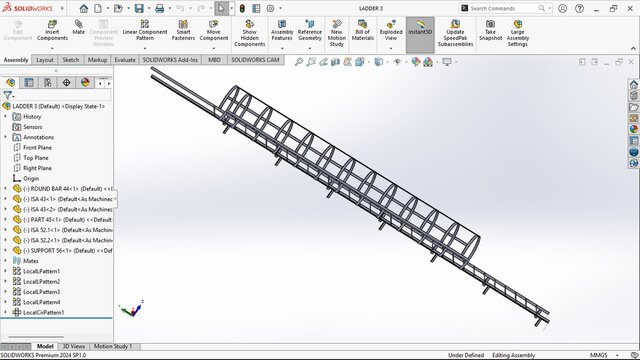Expand the History tree node

5,116
